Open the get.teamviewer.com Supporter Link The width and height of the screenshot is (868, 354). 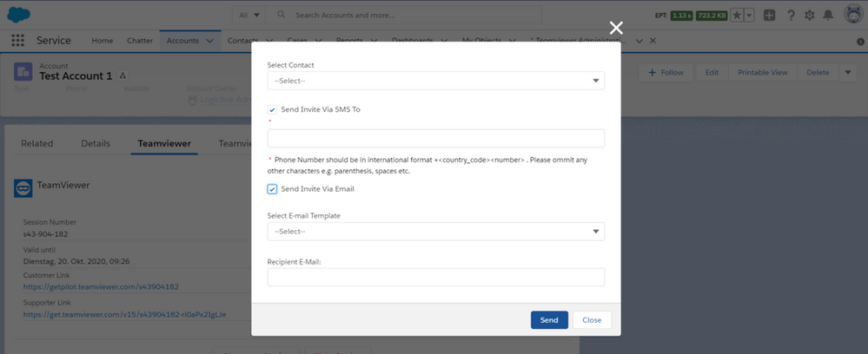pos(124,315)
